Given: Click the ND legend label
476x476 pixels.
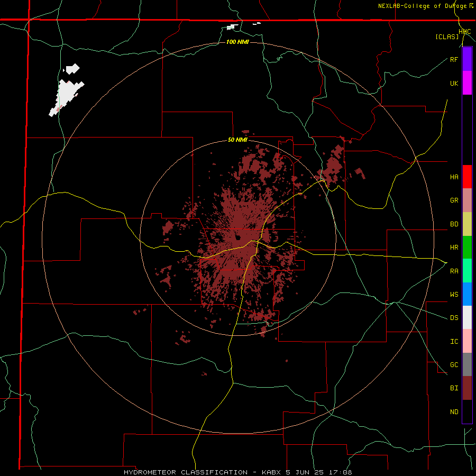Looking at the screenshot, I should [454, 412].
